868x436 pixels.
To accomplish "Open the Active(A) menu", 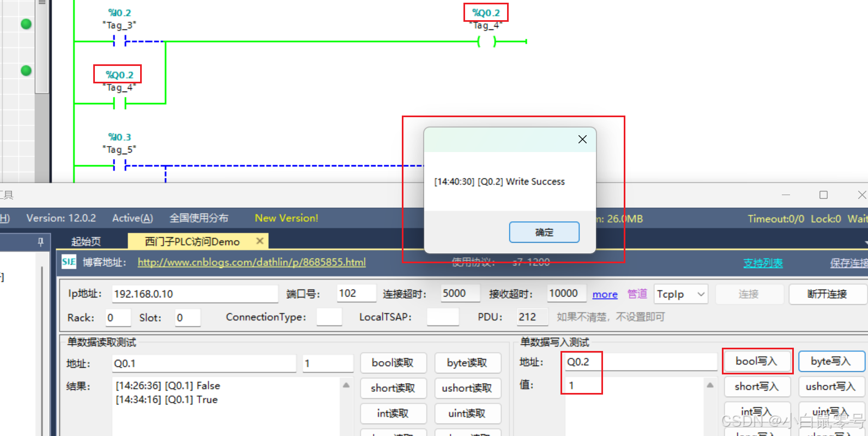I will [132, 218].
